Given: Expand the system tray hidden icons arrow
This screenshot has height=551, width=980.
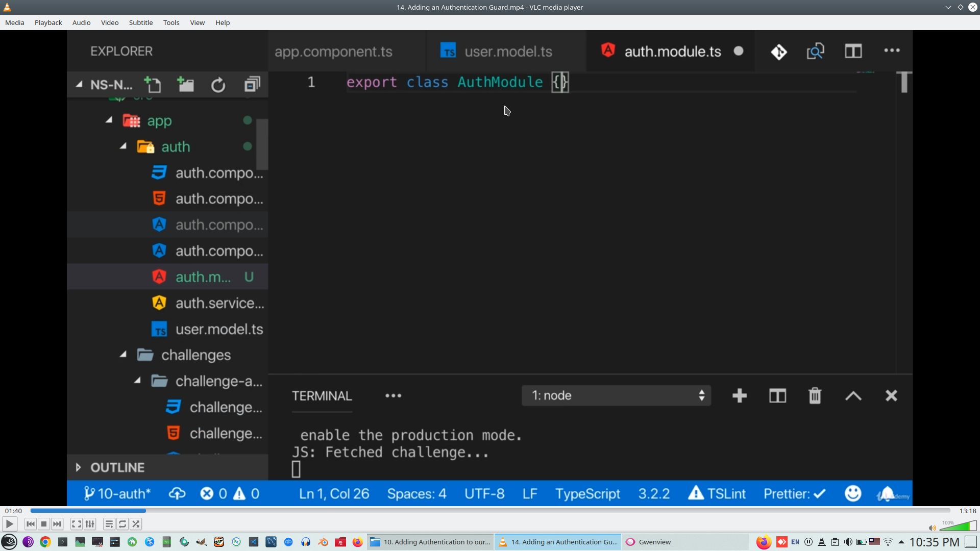Looking at the screenshot, I should [901, 542].
